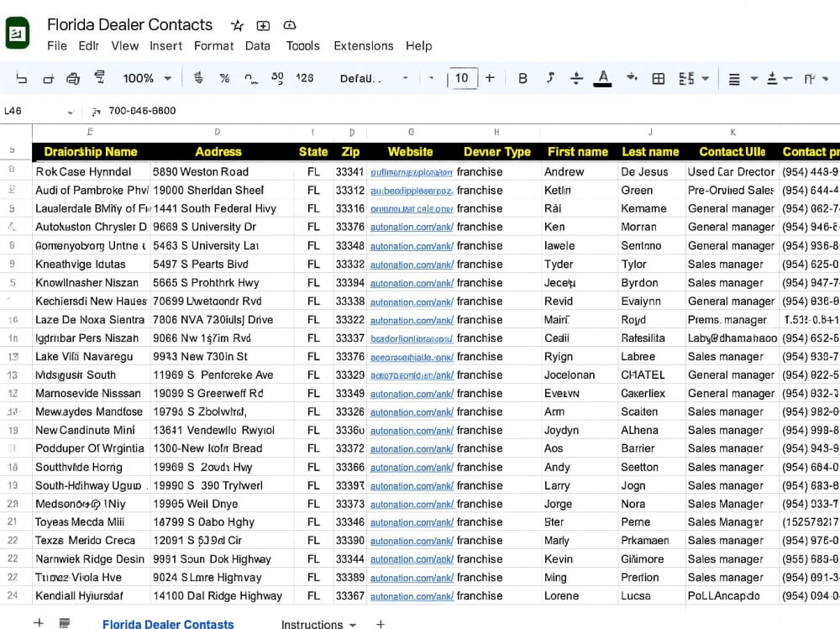Click the font size 10 field
Viewport: 840px width, 629px height.
pyautogui.click(x=462, y=78)
